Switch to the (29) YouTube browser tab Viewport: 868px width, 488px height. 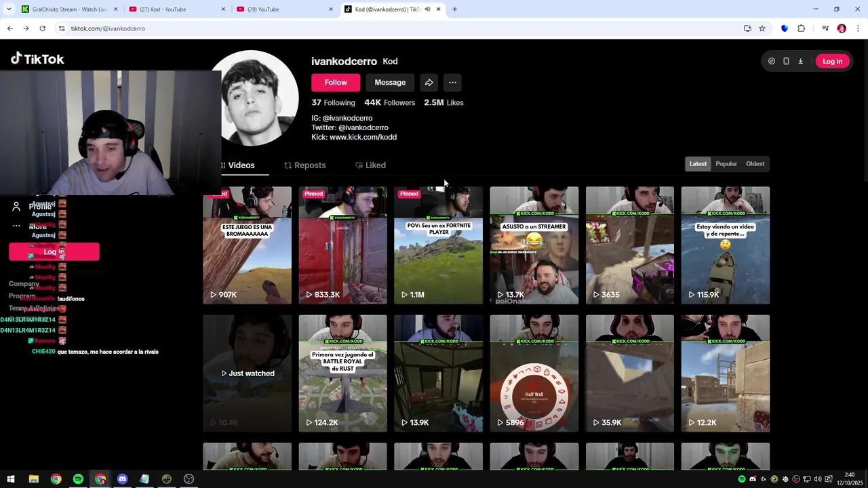[x=285, y=9]
